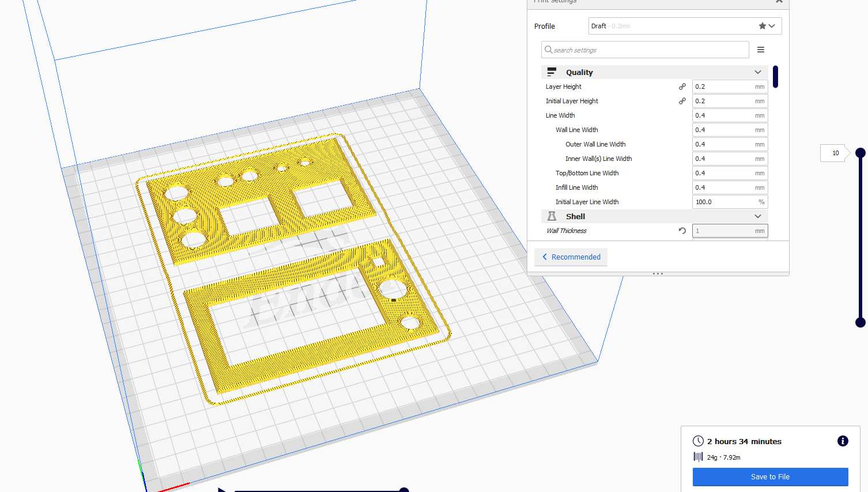This screenshot has height=492, width=868.
Task: Click the lower handle of layer slider
Action: [x=861, y=322]
